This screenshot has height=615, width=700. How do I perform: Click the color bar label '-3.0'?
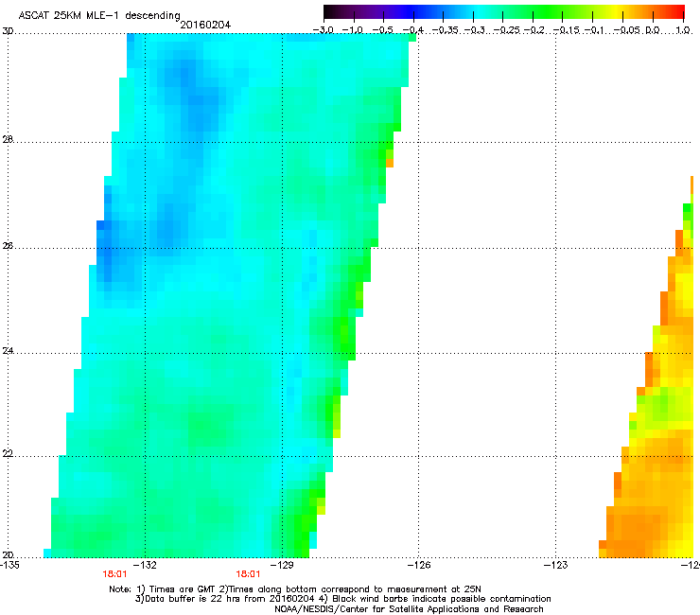[x=324, y=30]
